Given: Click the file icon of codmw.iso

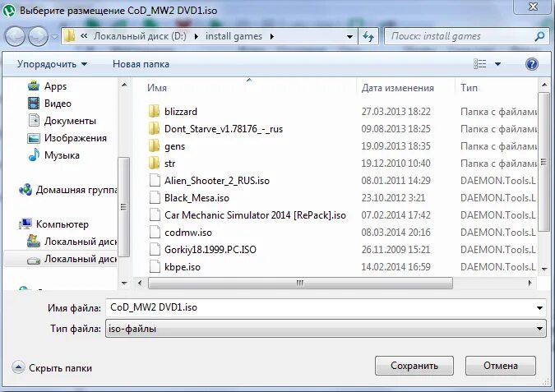Looking at the screenshot, I should click(x=155, y=233).
